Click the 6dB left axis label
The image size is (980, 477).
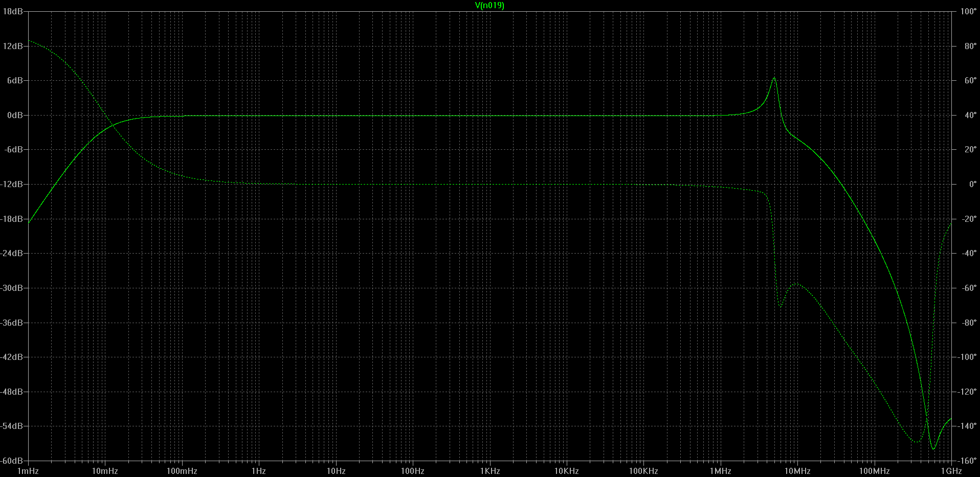click(15, 81)
